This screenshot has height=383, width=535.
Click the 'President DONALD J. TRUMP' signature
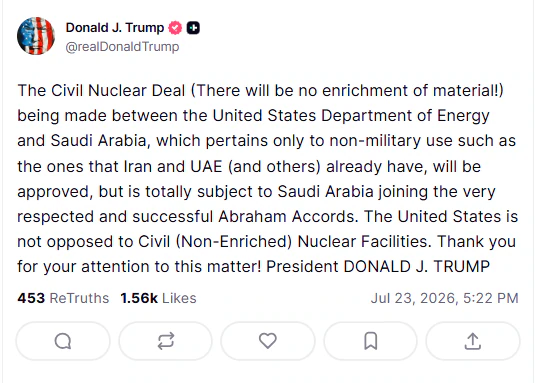tap(378, 267)
